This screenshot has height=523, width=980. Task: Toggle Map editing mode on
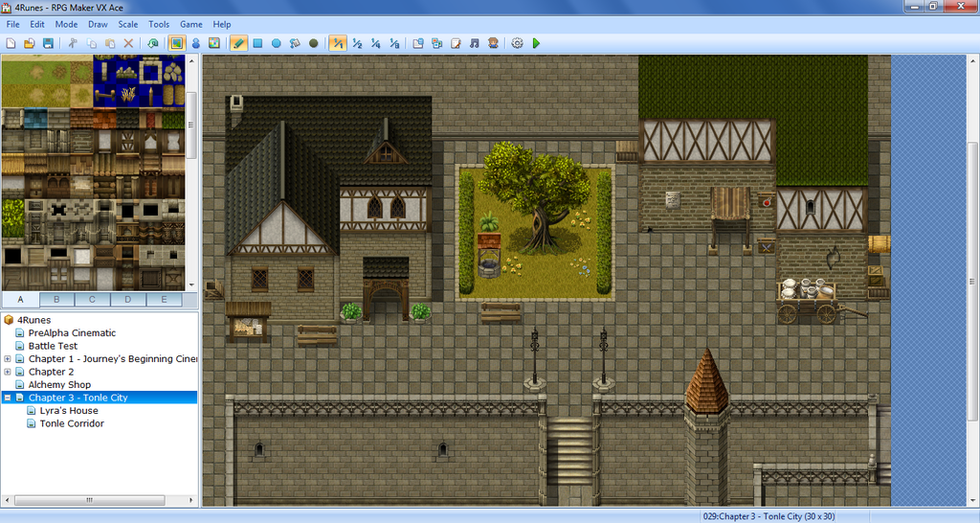click(x=177, y=43)
